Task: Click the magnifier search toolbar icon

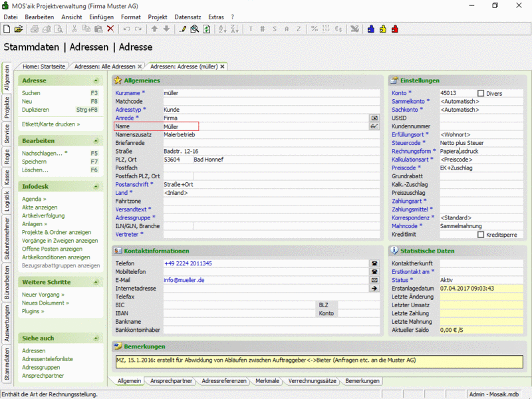Action: 194,29
